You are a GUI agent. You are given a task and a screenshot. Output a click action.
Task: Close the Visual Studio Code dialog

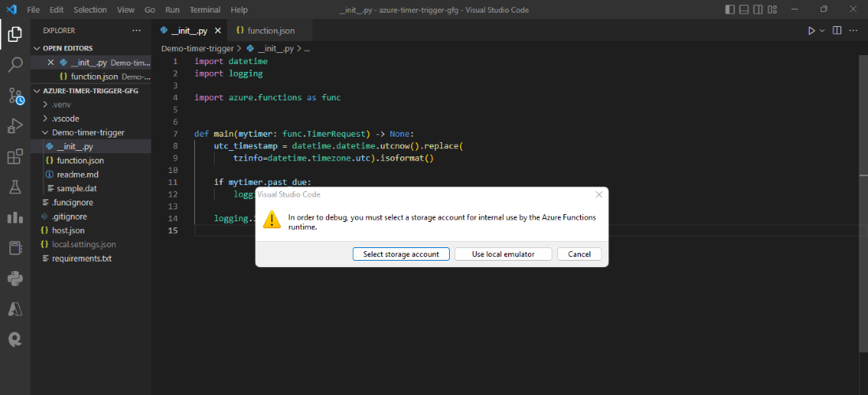point(598,194)
